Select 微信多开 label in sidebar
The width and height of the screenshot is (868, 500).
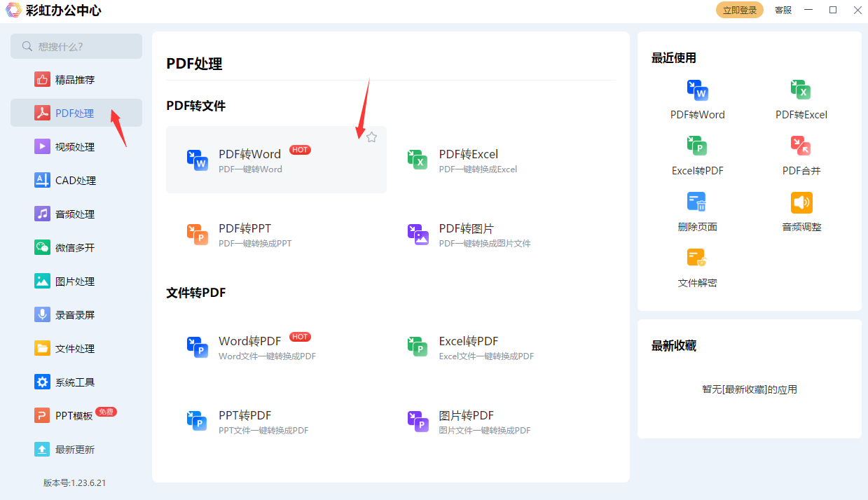pos(75,248)
